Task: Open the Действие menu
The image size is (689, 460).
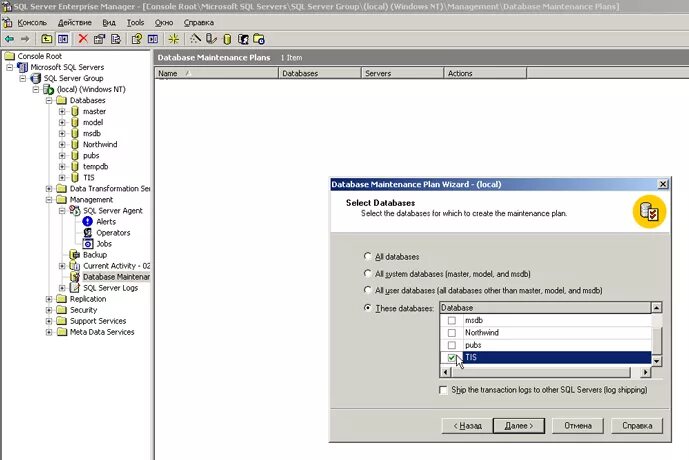Action: 75,22
